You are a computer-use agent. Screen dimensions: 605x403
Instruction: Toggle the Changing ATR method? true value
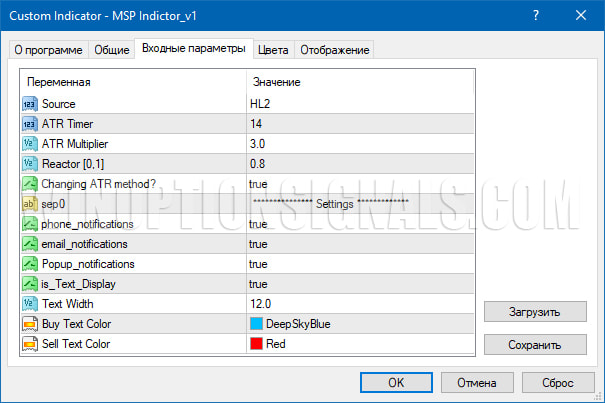pos(258,184)
